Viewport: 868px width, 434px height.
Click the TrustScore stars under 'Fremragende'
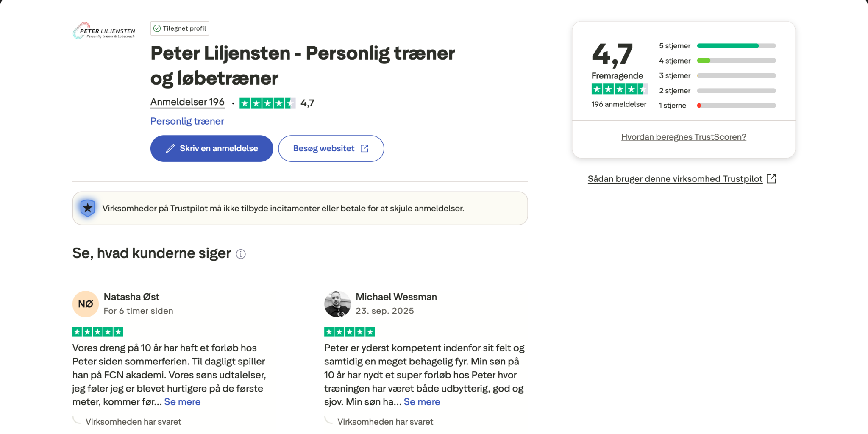[x=619, y=89]
